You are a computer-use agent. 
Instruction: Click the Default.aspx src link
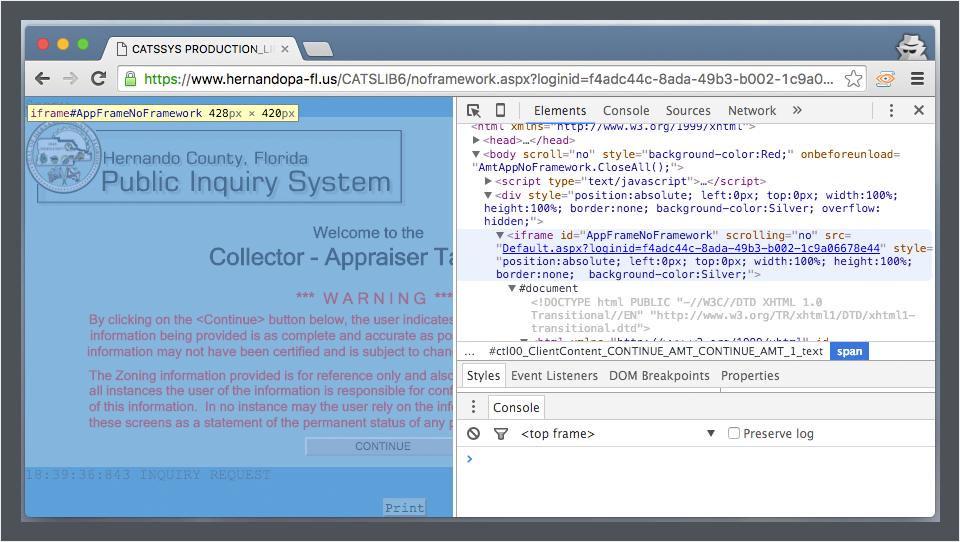pyautogui.click(x=690, y=248)
